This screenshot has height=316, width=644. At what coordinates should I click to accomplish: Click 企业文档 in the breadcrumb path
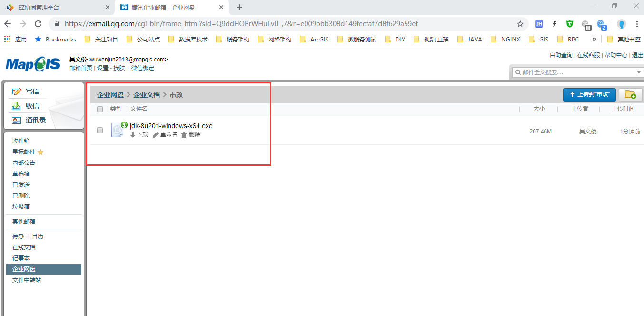(147, 95)
